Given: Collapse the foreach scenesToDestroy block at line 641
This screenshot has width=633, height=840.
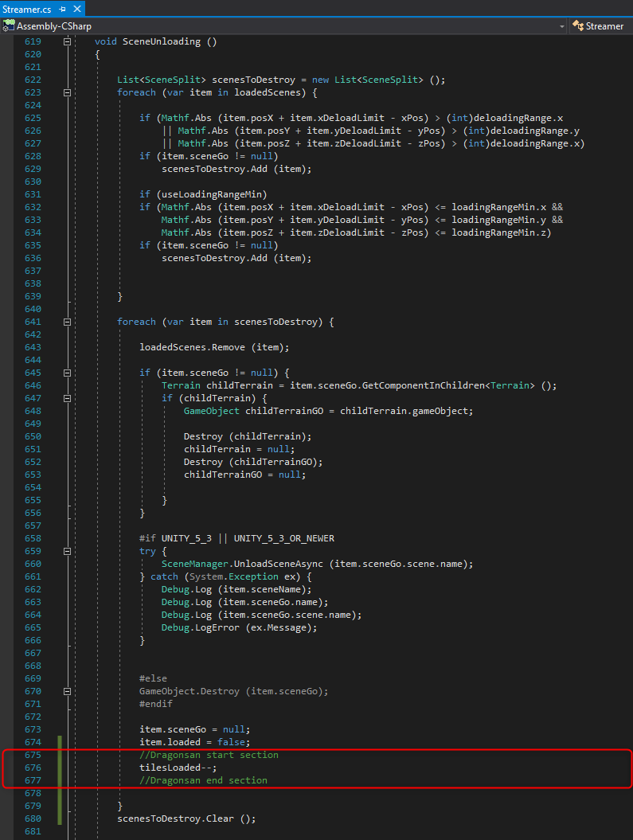Looking at the screenshot, I should (68, 322).
